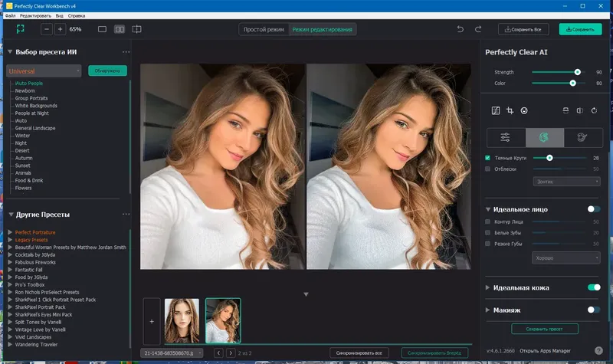The image size is (613, 364).
Task: Open the Вид menu
Action: 60,15
